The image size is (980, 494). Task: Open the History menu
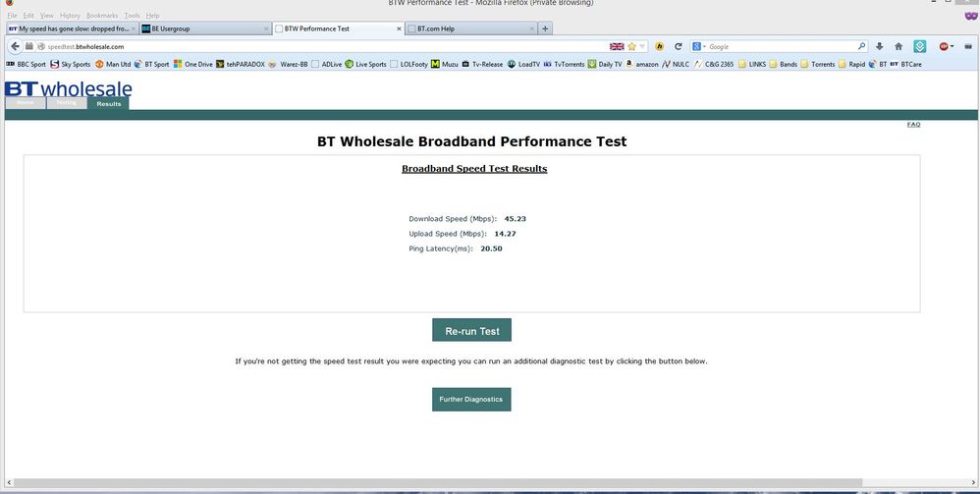(70, 15)
